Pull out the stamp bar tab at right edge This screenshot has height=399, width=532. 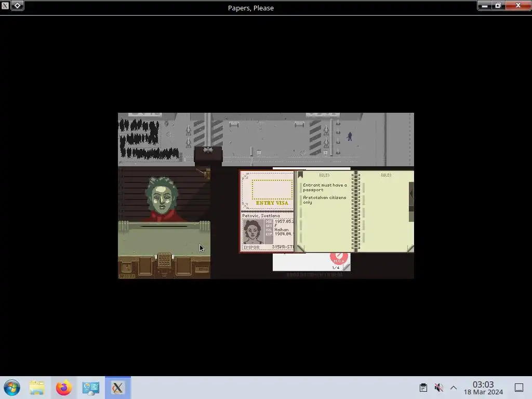(411, 202)
